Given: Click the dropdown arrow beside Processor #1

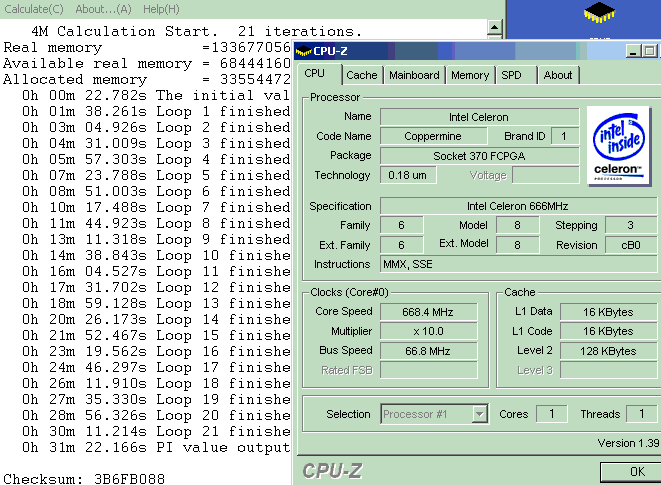Looking at the screenshot, I should coord(479,414).
